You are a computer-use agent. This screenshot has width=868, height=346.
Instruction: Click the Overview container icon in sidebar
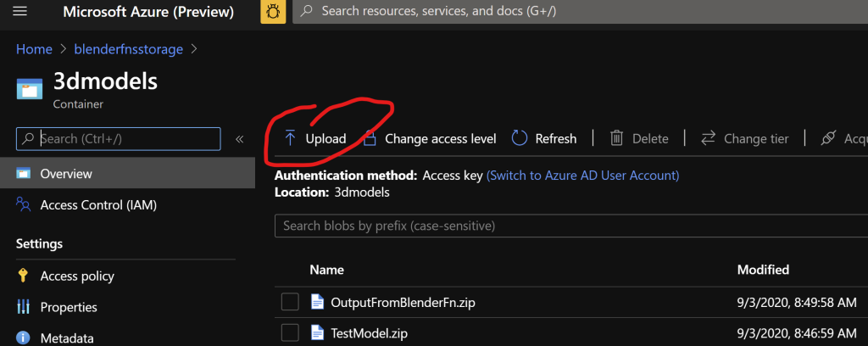(x=23, y=174)
